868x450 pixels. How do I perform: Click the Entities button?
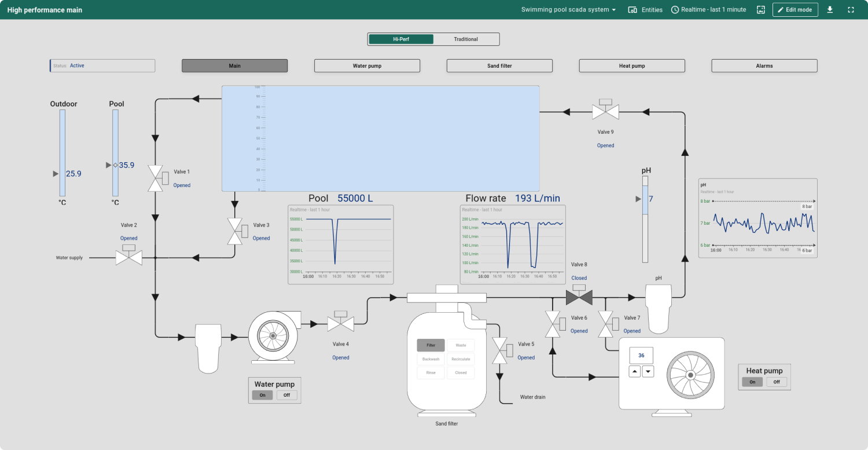645,10
